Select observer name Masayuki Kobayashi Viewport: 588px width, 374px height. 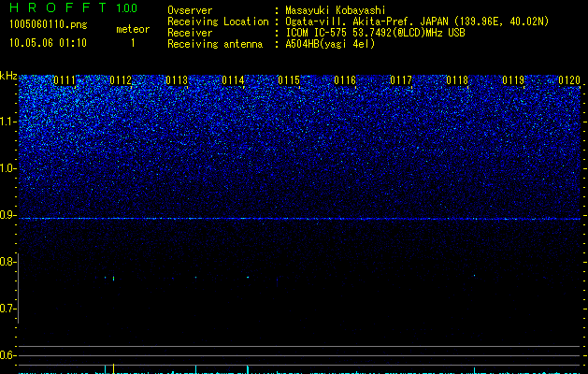coord(336,10)
